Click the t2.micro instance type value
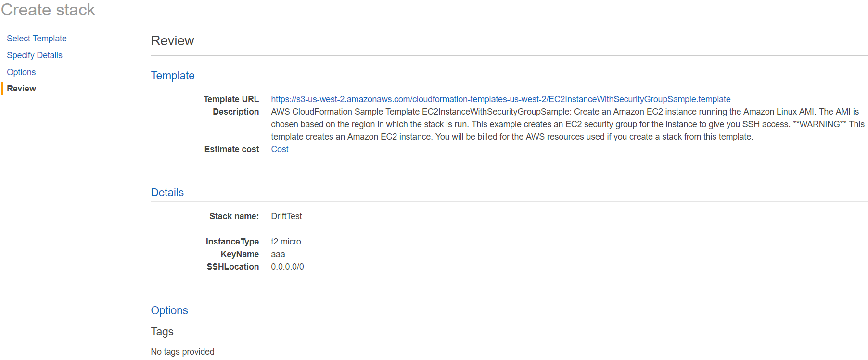This screenshot has width=868, height=360. [x=286, y=242]
